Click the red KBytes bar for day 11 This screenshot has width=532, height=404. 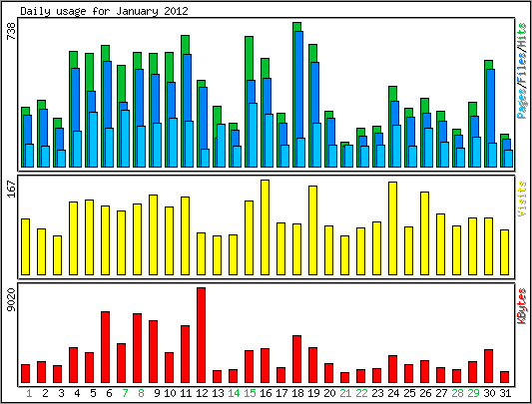tap(185, 354)
